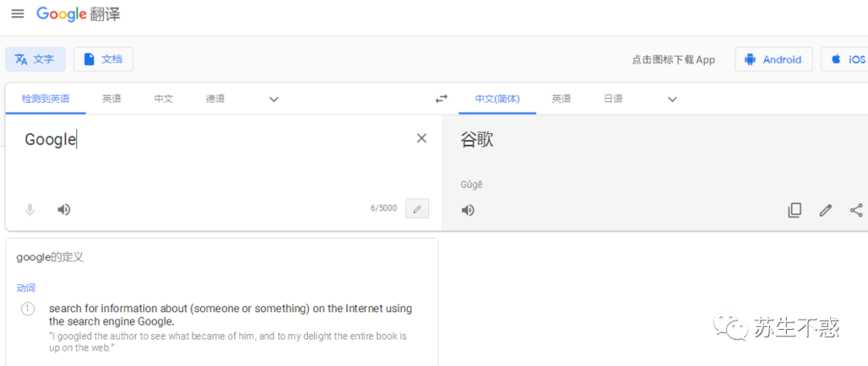This screenshot has width=868, height=366.
Task: Share the translation
Action: (x=856, y=210)
